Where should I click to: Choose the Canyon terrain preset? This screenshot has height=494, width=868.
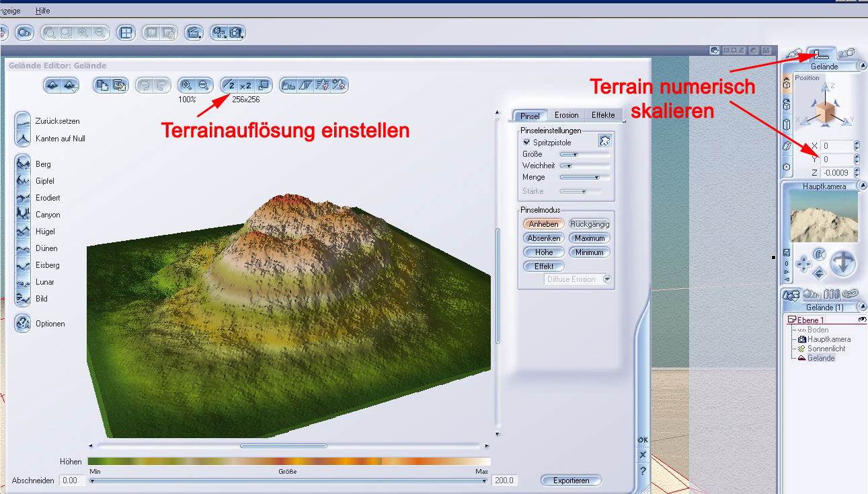[x=24, y=215]
